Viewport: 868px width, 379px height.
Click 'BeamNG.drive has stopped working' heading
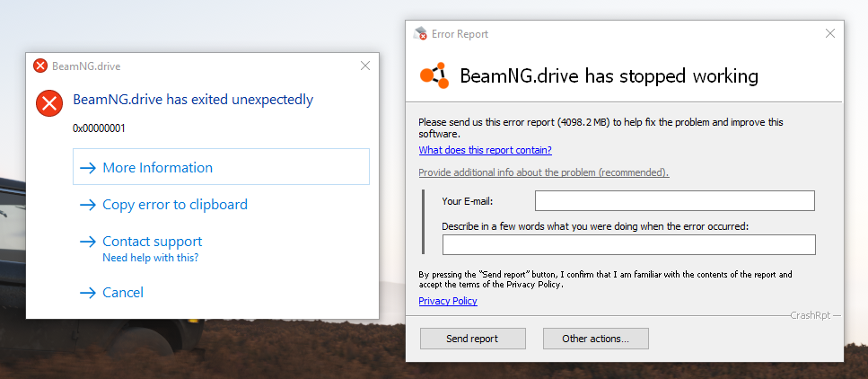609,75
